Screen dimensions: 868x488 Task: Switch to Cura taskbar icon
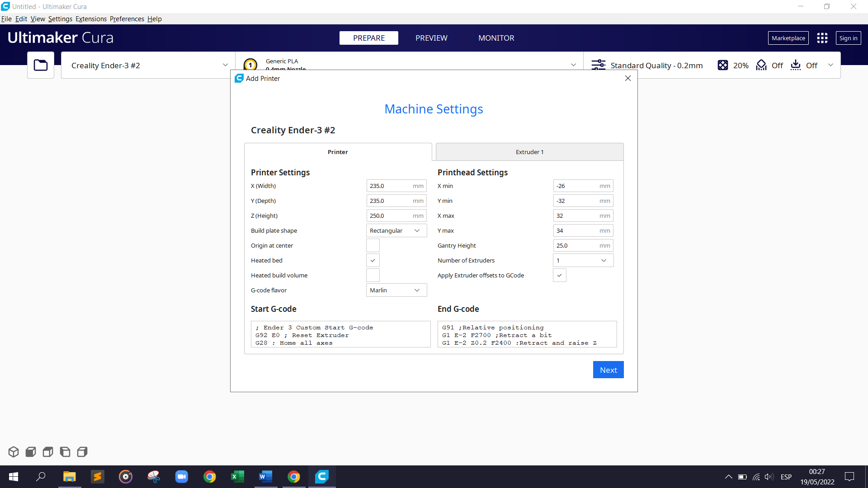coord(322,476)
